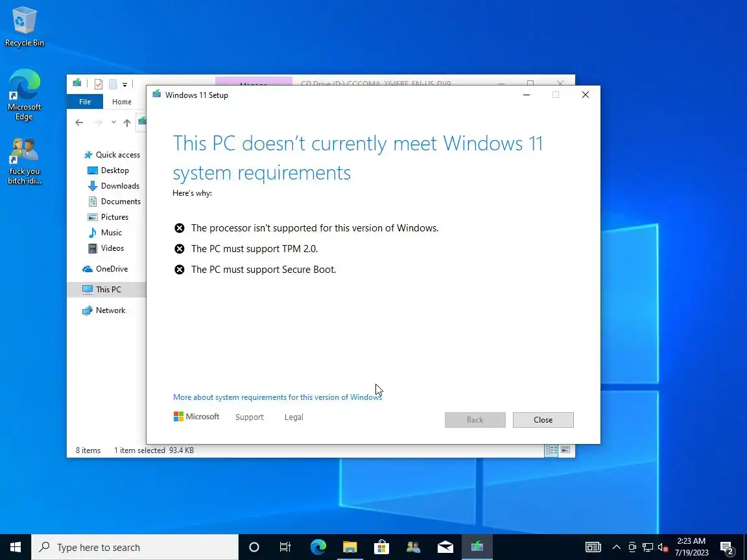Open Customize Quick Access Toolbar dropdown
The width and height of the screenshot is (747, 560).
[124, 85]
